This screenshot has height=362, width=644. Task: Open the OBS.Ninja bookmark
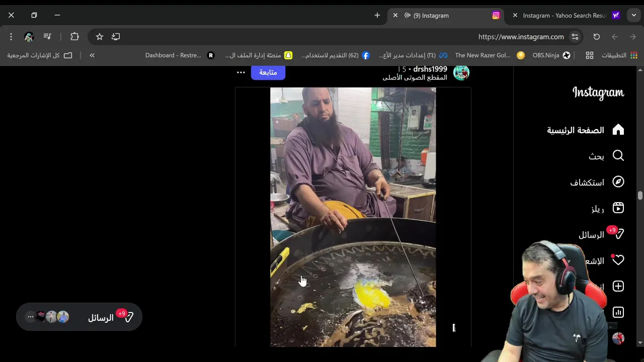pyautogui.click(x=551, y=55)
